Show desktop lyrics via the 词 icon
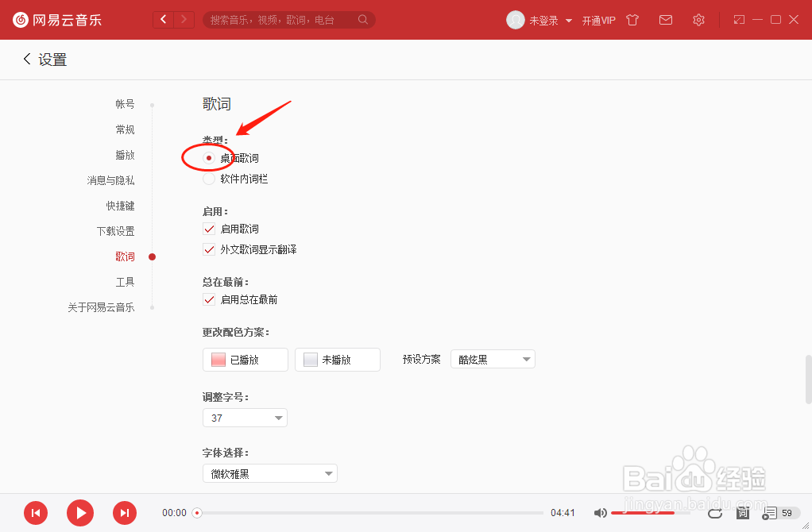This screenshot has height=532, width=812. [x=742, y=513]
